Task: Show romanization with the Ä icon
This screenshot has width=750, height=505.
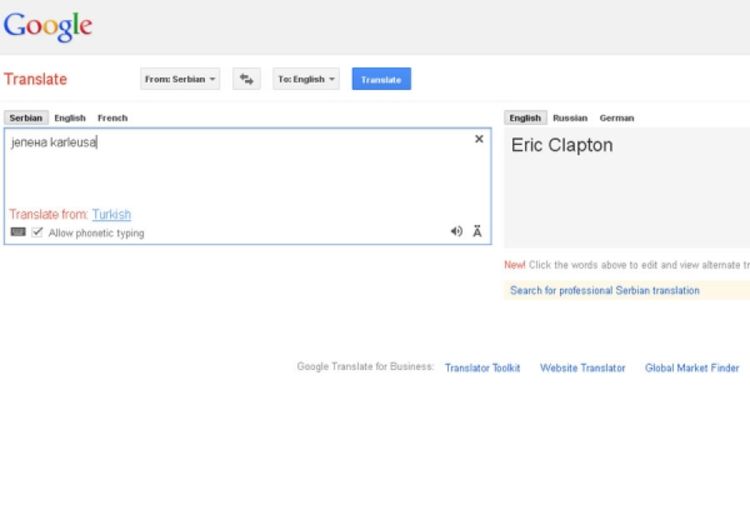Action: pos(477,231)
